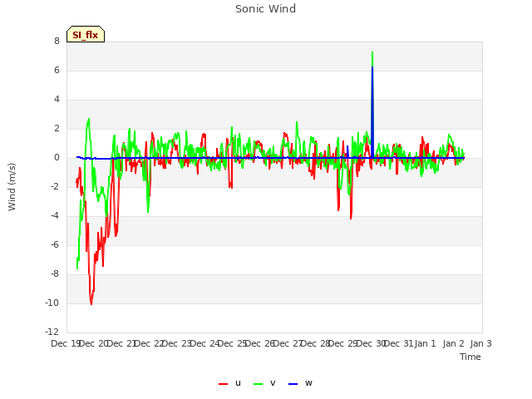Click the red u minimum near -10
Viewport: 532px width, 399px height.
91,303
